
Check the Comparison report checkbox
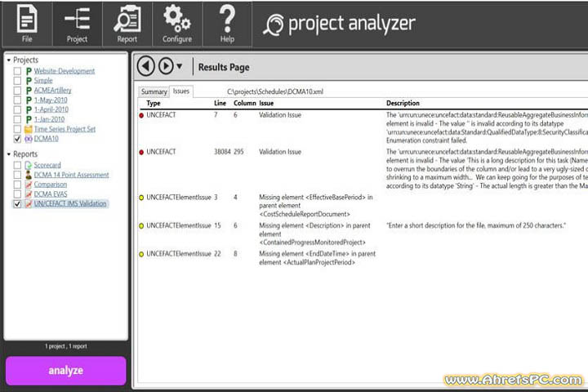[x=17, y=185]
